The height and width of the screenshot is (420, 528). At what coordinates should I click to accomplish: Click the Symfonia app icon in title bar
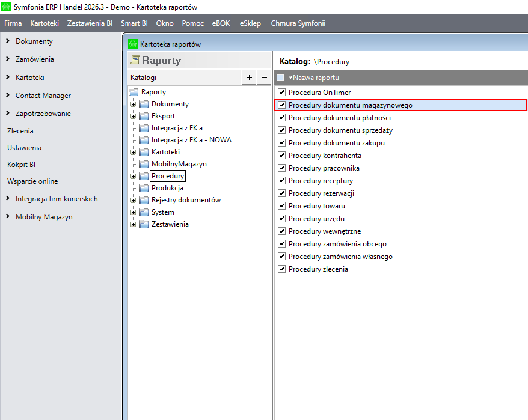(x=6, y=7)
